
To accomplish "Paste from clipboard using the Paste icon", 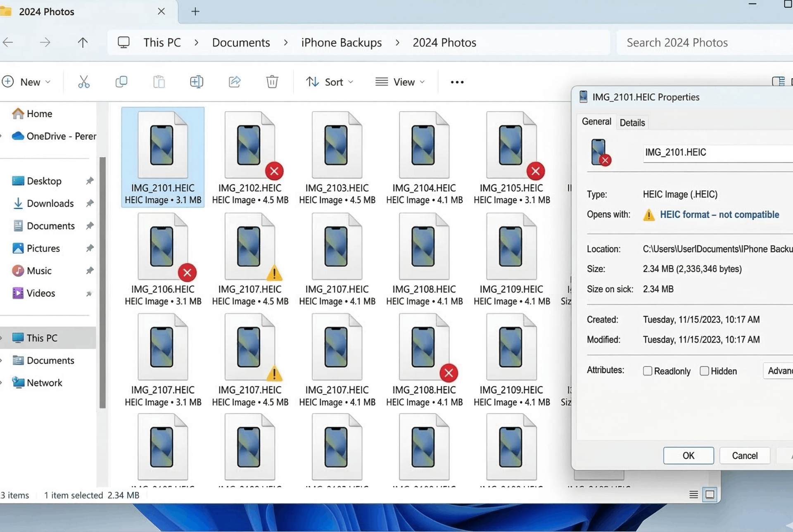I will [x=159, y=81].
